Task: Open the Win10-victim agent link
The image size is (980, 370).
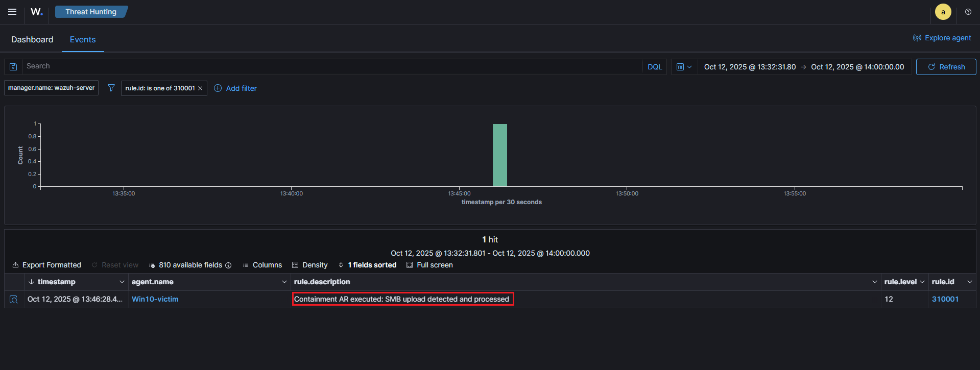Action: click(x=155, y=299)
